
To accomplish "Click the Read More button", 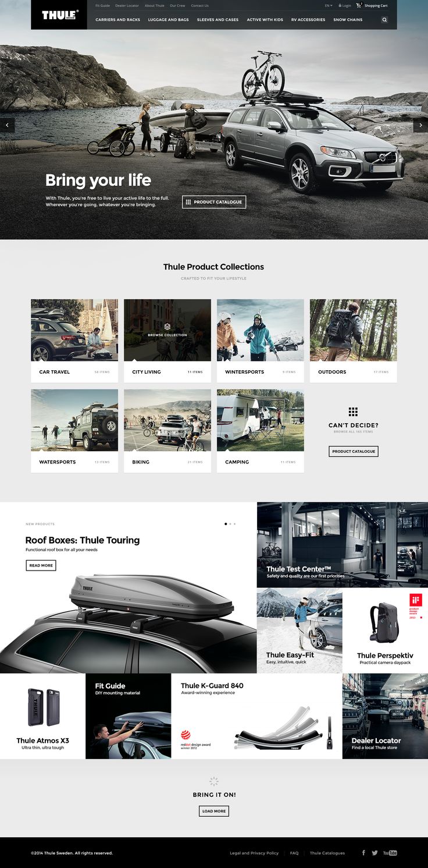I will (41, 565).
